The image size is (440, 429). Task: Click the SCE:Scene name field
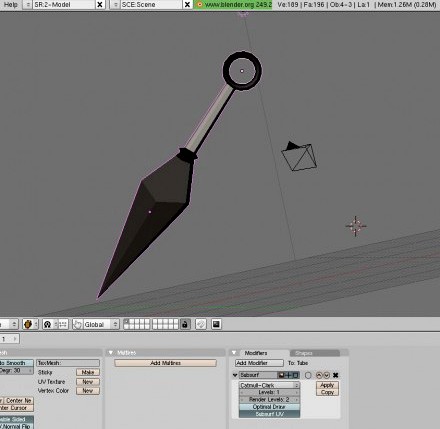(152, 5)
